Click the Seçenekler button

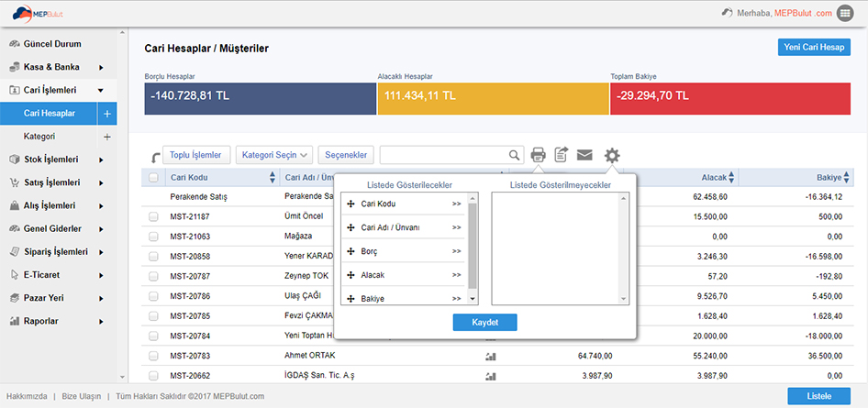click(346, 155)
